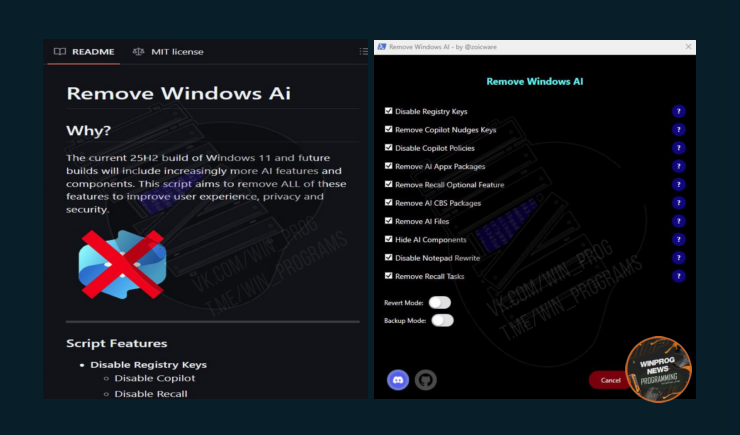
Task: Click the Backup Mode label
Action: [x=405, y=320]
